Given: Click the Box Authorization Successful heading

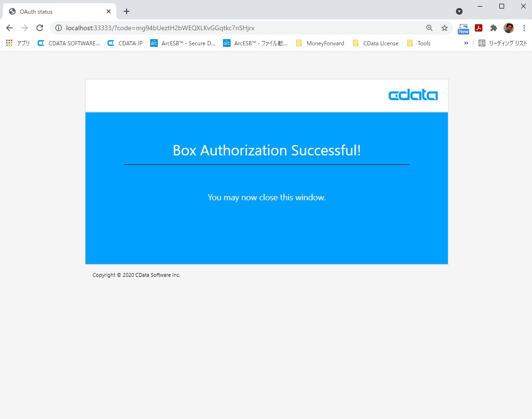Looking at the screenshot, I should point(266,150).
